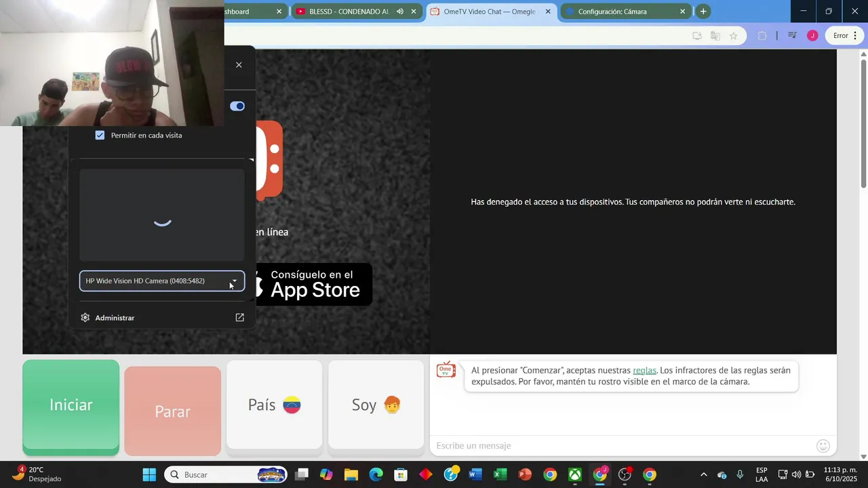Viewport: 868px width, 488px height.
Task: Open the HP Wide Vision HD Camera dropdown
Action: [x=162, y=281]
